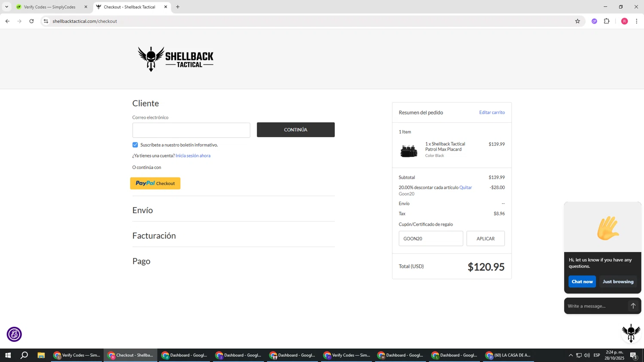Open Inicia sesión ahora link

click(193, 156)
